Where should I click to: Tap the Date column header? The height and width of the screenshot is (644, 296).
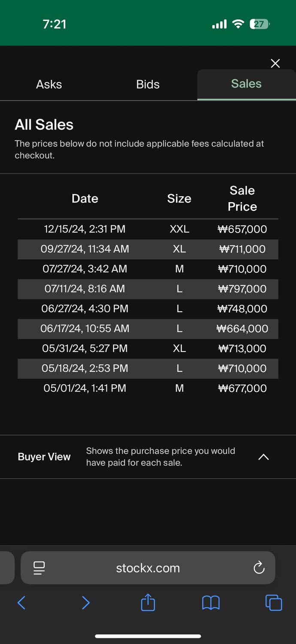(85, 198)
